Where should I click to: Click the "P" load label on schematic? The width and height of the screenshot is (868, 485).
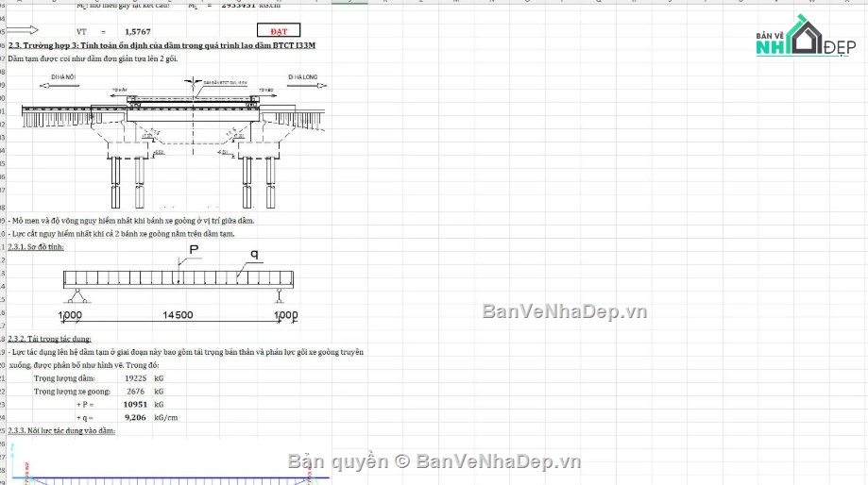(x=194, y=250)
